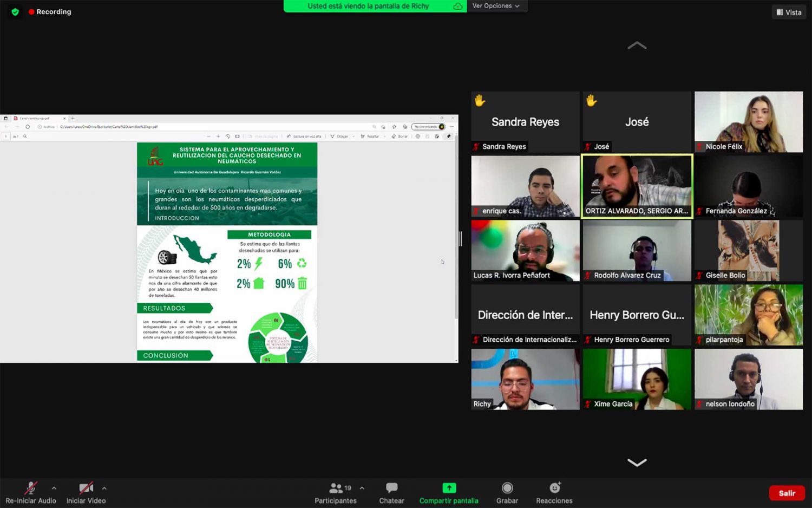Screen dimensions: 812x508
Task: Click the raised hand on José's tile
Action: [x=591, y=101]
